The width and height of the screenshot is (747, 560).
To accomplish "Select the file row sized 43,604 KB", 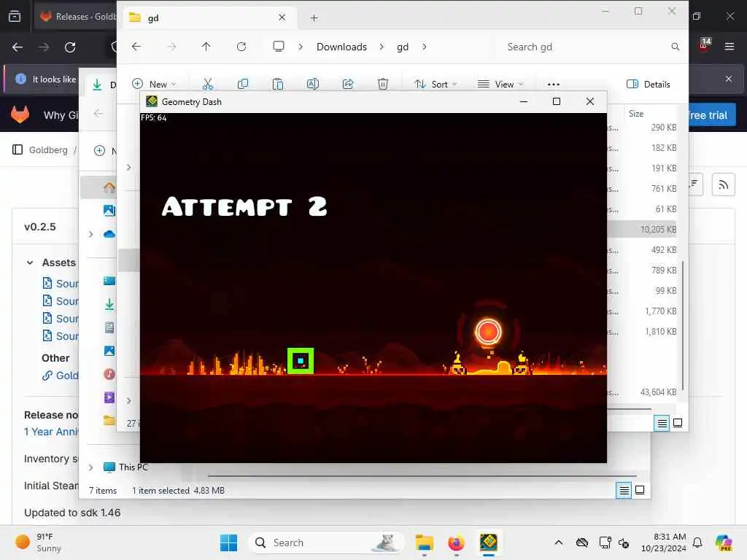I will pos(643,392).
